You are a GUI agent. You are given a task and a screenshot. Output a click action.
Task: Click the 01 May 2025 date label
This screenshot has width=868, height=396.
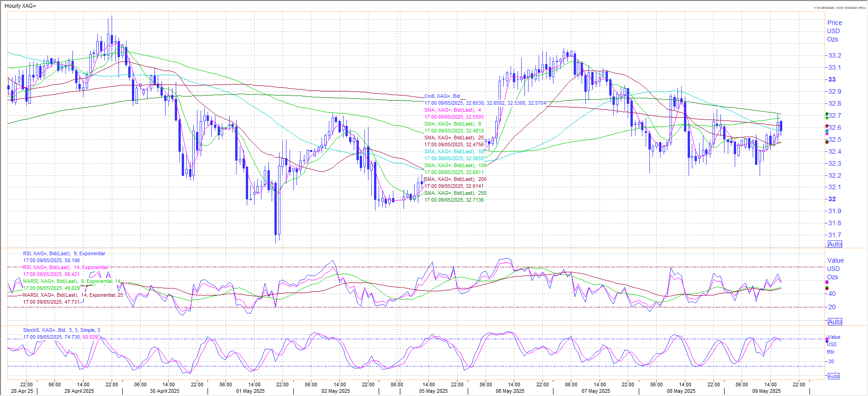[x=250, y=391]
